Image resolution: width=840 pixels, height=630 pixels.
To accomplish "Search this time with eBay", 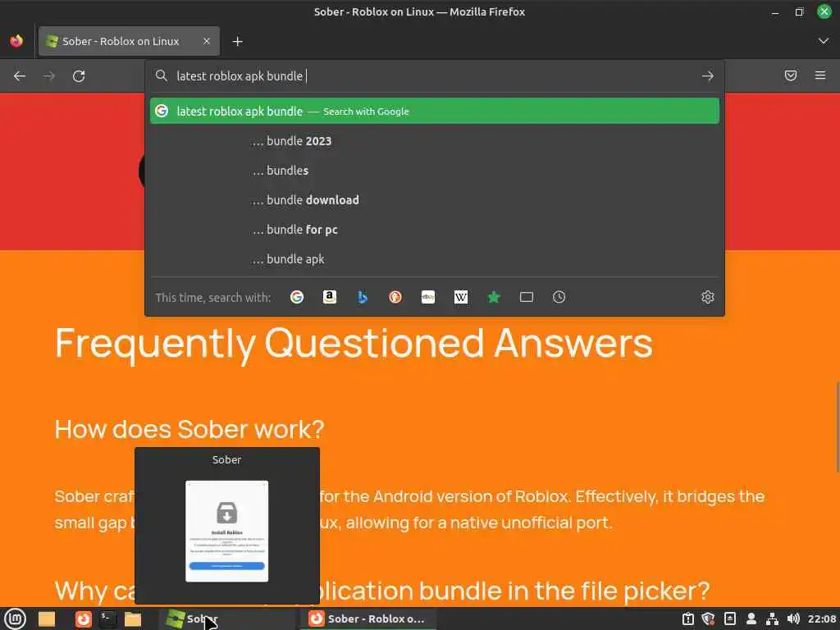I will click(428, 297).
